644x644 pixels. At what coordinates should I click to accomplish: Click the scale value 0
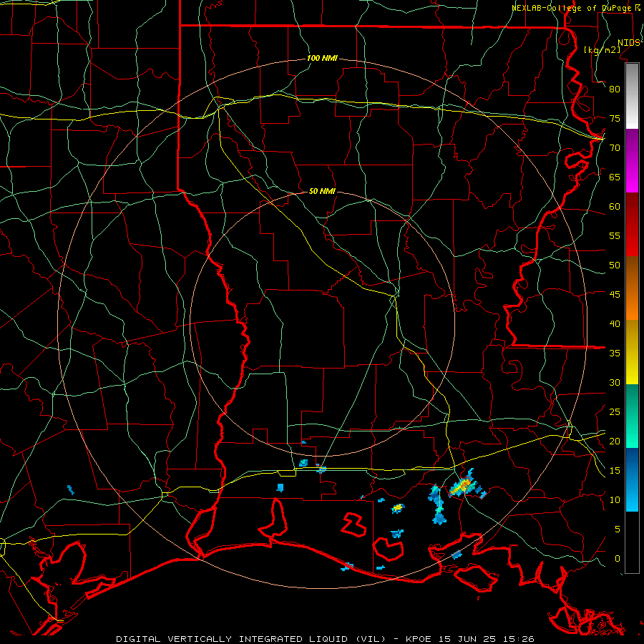tap(618, 559)
